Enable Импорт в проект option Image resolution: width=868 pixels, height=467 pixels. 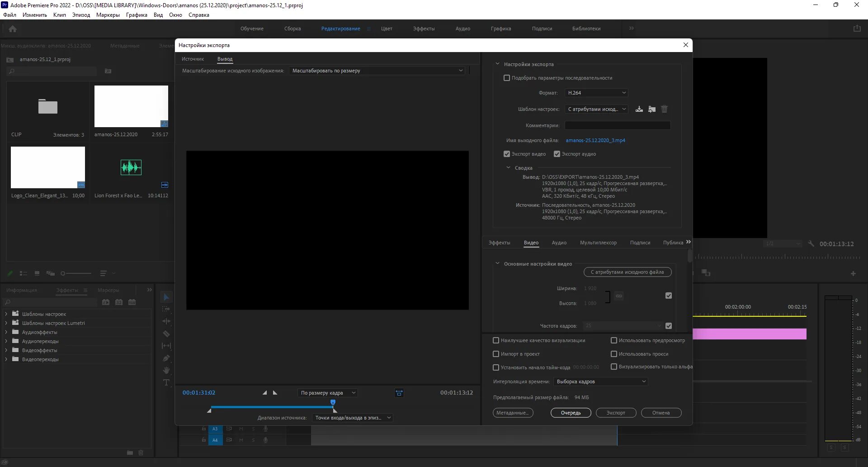[x=495, y=354]
